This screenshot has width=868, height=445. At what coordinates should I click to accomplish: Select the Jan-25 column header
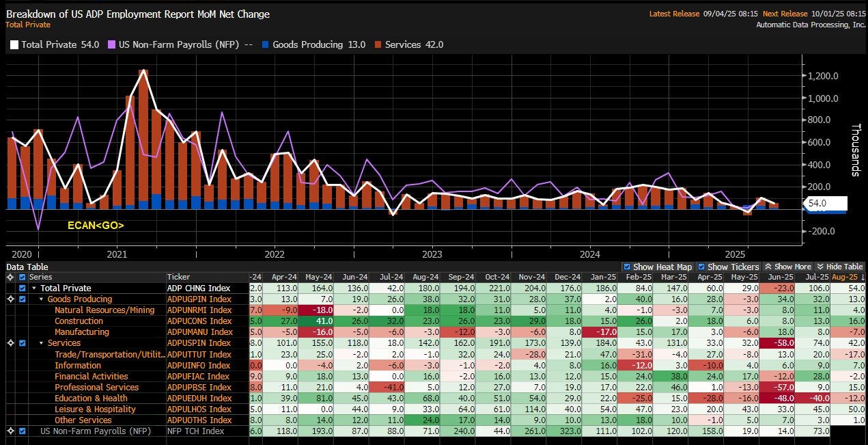tap(598, 277)
